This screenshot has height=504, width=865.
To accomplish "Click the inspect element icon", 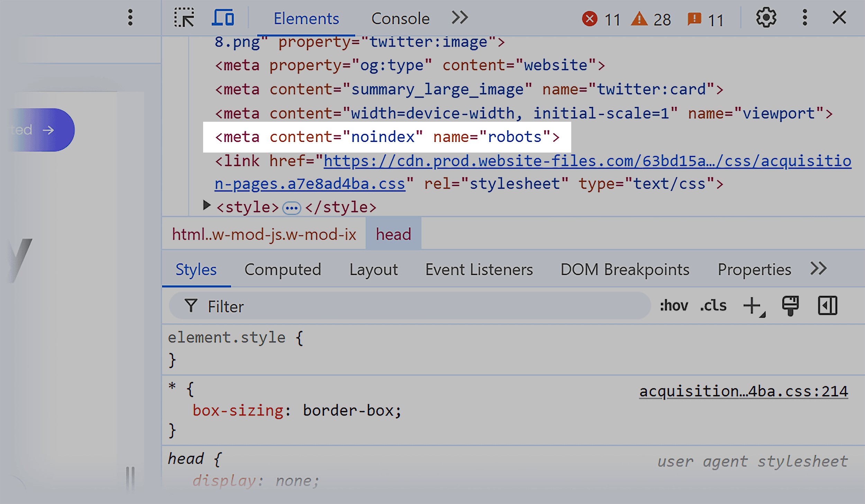I will pos(185,18).
